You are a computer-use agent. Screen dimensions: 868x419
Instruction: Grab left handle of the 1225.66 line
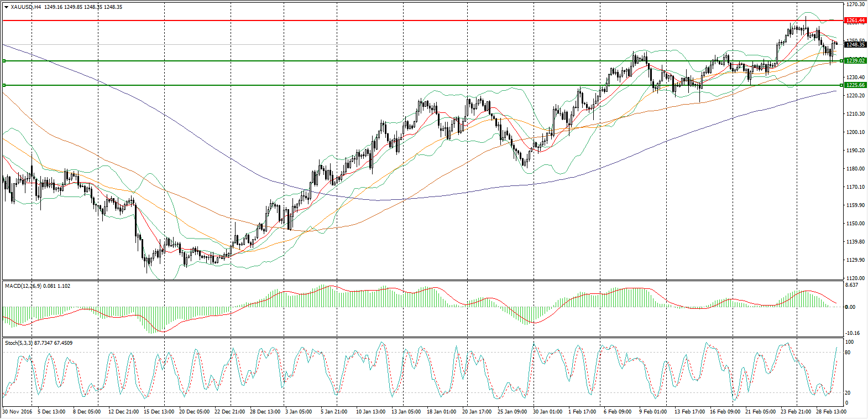4,85
